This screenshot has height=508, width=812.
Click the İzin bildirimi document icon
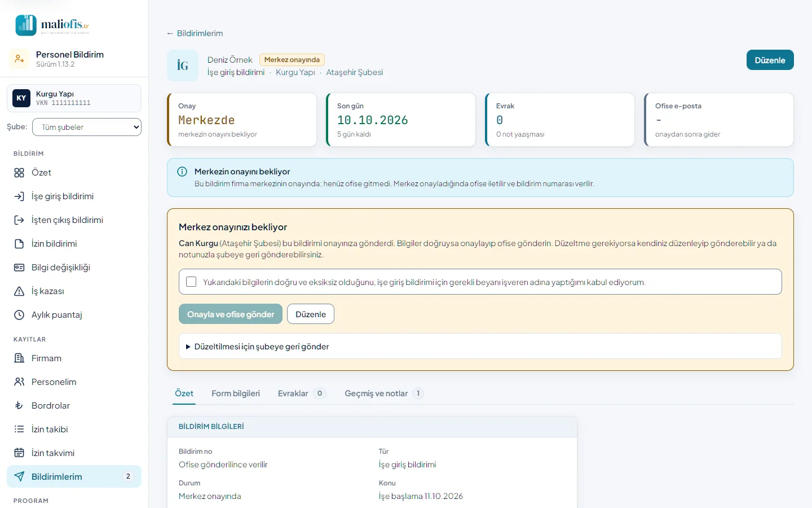(x=19, y=244)
